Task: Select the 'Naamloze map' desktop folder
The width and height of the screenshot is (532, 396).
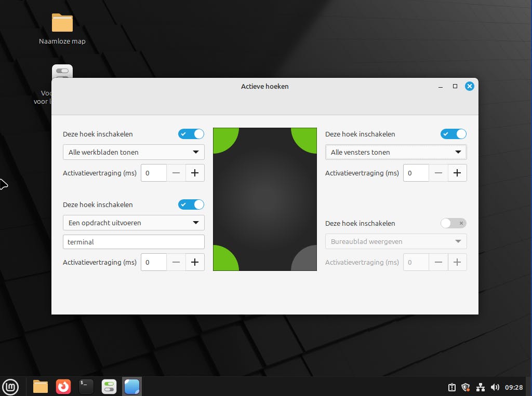Action: [x=62, y=29]
